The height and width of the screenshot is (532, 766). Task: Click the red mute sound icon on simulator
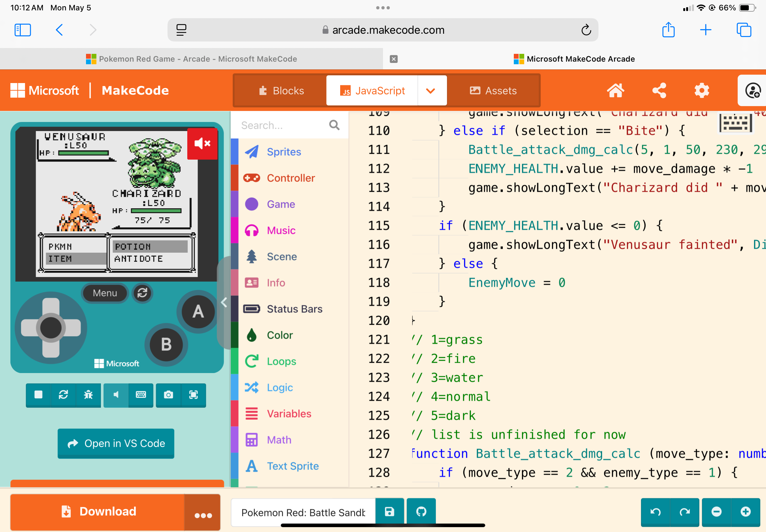tap(202, 144)
